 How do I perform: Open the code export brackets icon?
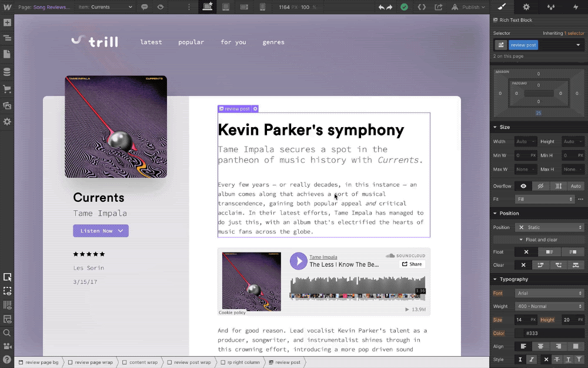(422, 6)
